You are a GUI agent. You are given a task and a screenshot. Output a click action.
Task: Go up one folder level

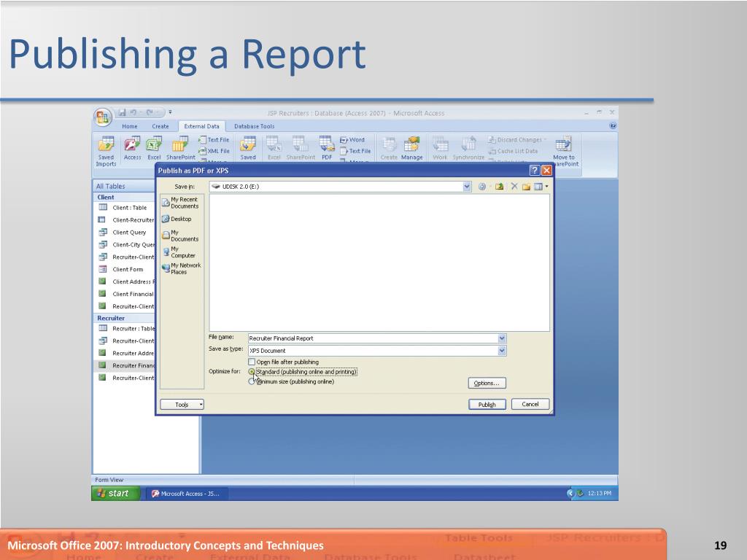499,187
